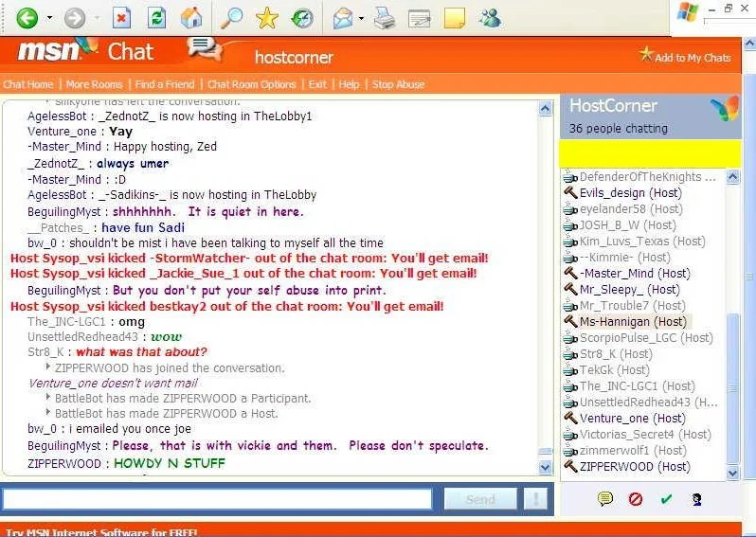
Task: Click Exit in the chat menu
Action: (x=317, y=84)
